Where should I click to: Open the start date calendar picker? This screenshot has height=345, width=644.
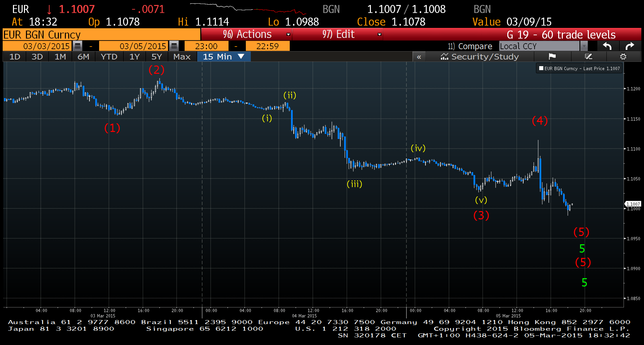tap(78, 46)
